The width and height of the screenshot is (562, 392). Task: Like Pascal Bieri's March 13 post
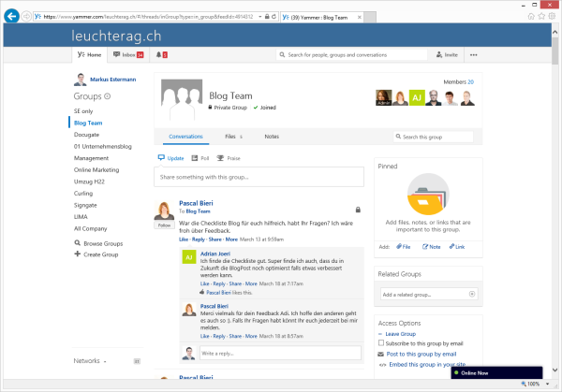(184, 240)
